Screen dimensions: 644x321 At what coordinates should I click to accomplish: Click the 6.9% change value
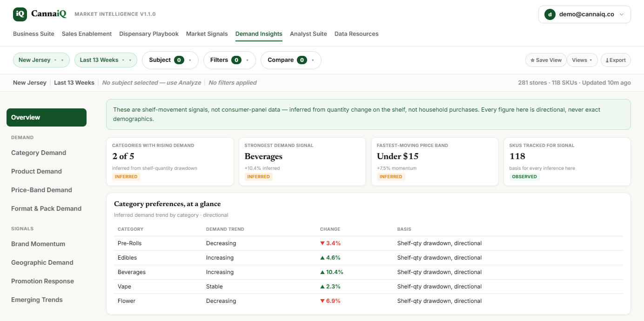[333, 301]
